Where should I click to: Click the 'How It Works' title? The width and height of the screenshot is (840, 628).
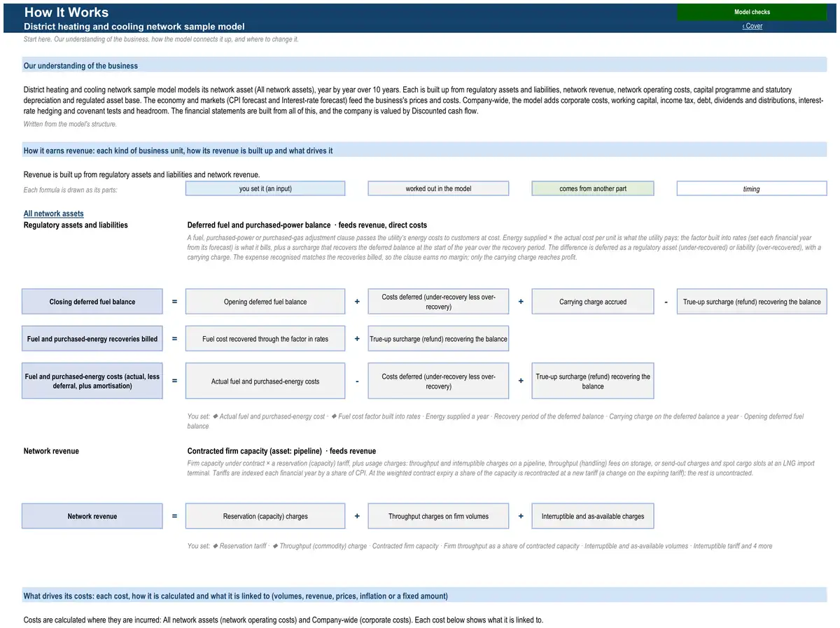pos(66,12)
